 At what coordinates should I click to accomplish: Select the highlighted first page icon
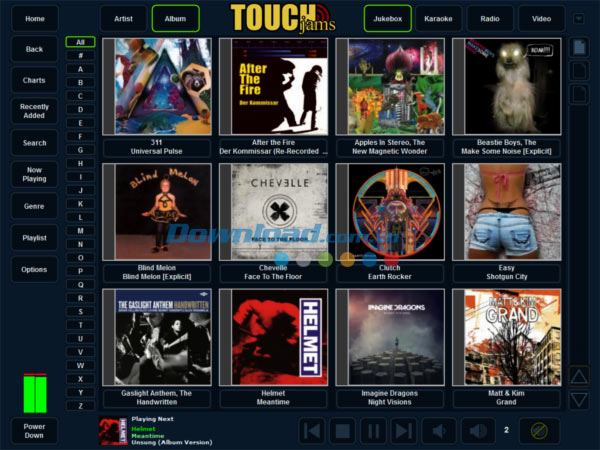pos(579,47)
